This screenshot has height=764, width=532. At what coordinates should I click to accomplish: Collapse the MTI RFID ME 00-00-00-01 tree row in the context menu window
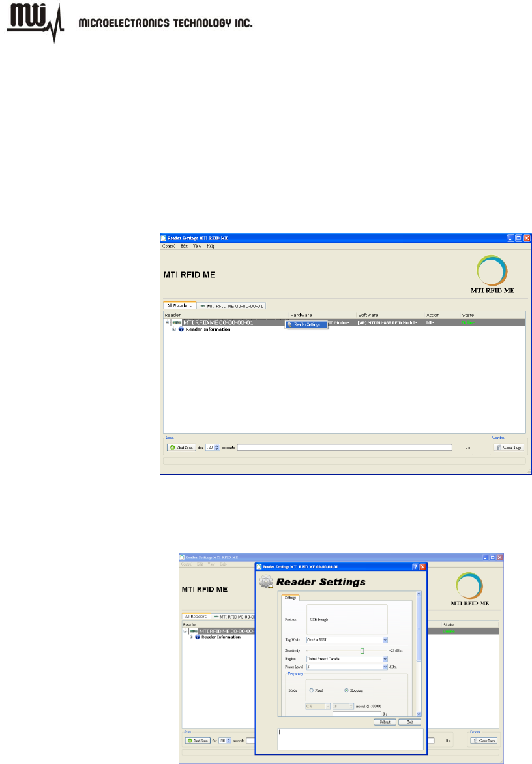(167, 322)
